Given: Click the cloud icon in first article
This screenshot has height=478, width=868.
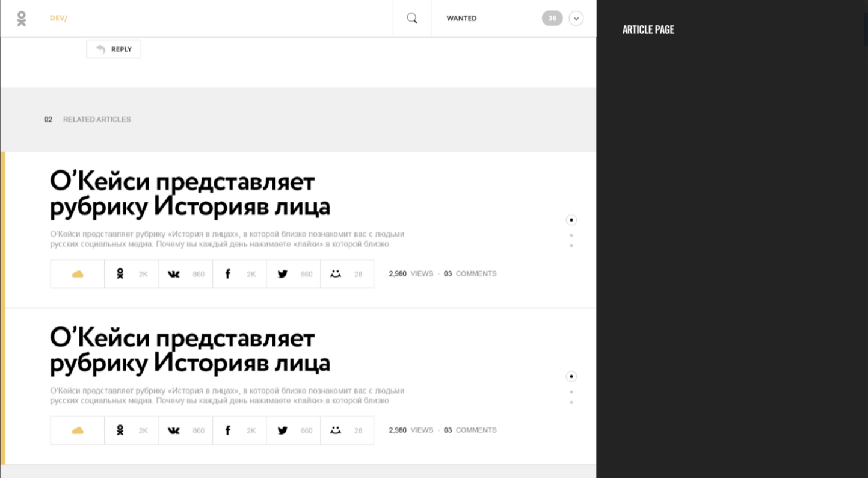Looking at the screenshot, I should (78, 274).
